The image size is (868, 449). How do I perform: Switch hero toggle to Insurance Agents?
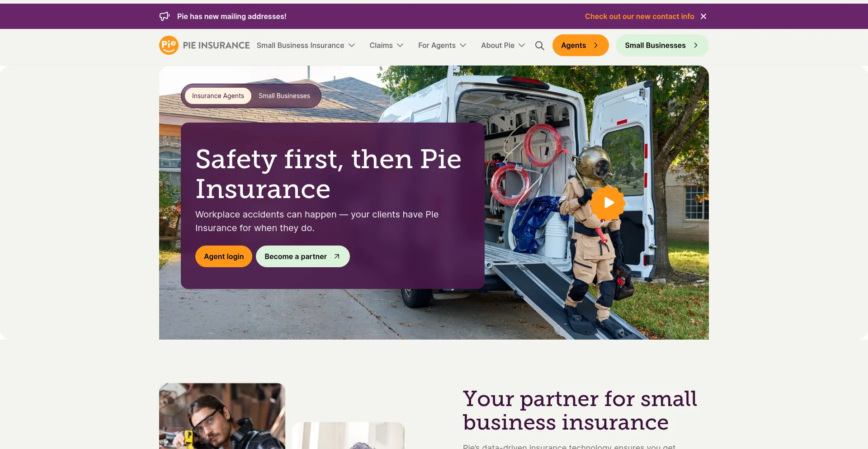point(218,96)
